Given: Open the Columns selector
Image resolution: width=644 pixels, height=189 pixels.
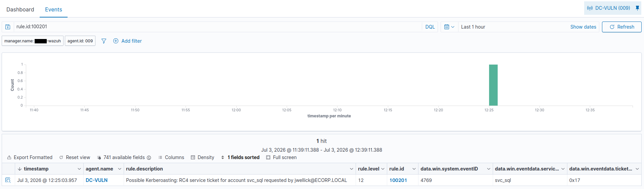Looking at the screenshot, I should 171,157.
